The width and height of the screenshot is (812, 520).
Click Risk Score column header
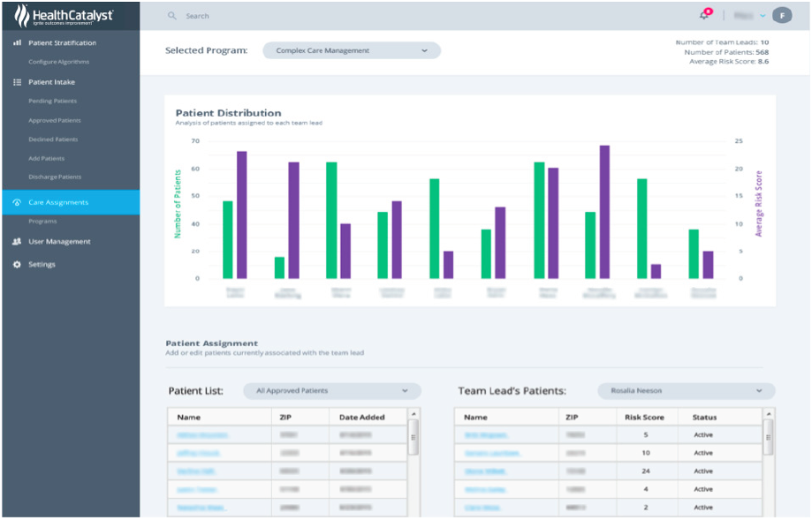click(x=644, y=417)
